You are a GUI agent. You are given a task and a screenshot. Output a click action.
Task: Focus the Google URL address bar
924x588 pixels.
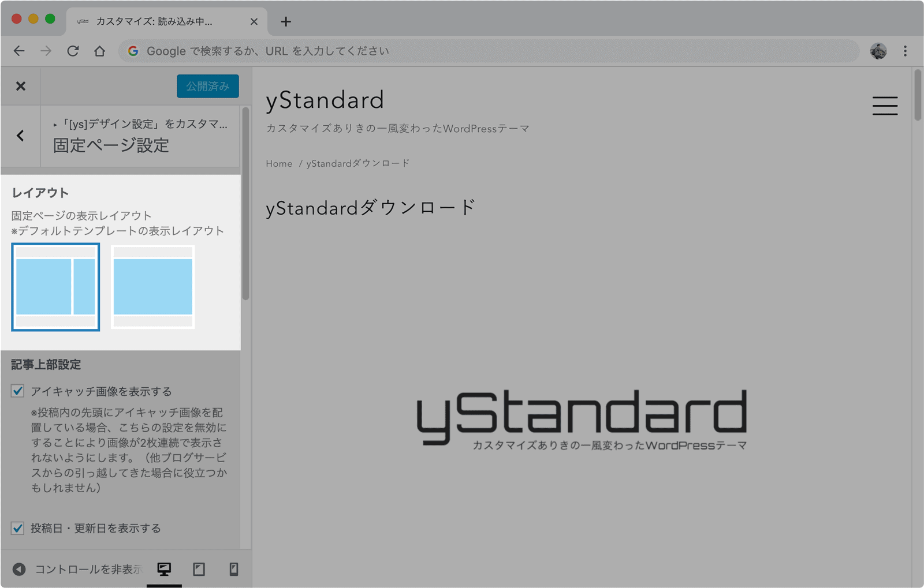click(x=489, y=51)
